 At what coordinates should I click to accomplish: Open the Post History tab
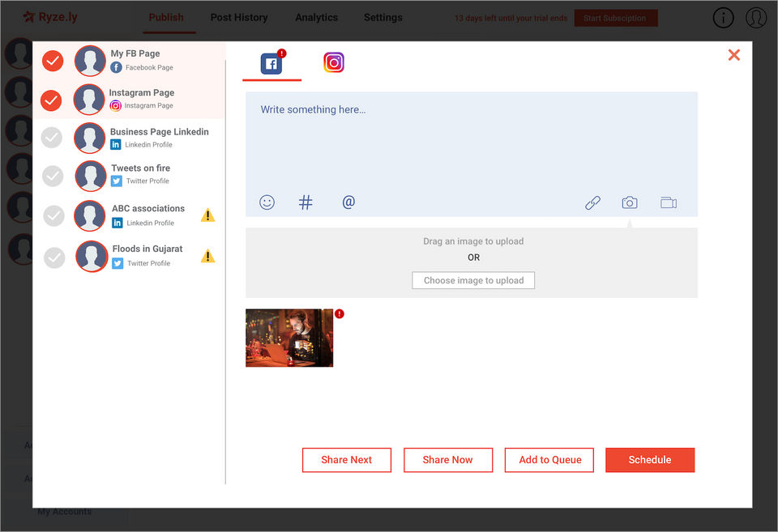239,17
